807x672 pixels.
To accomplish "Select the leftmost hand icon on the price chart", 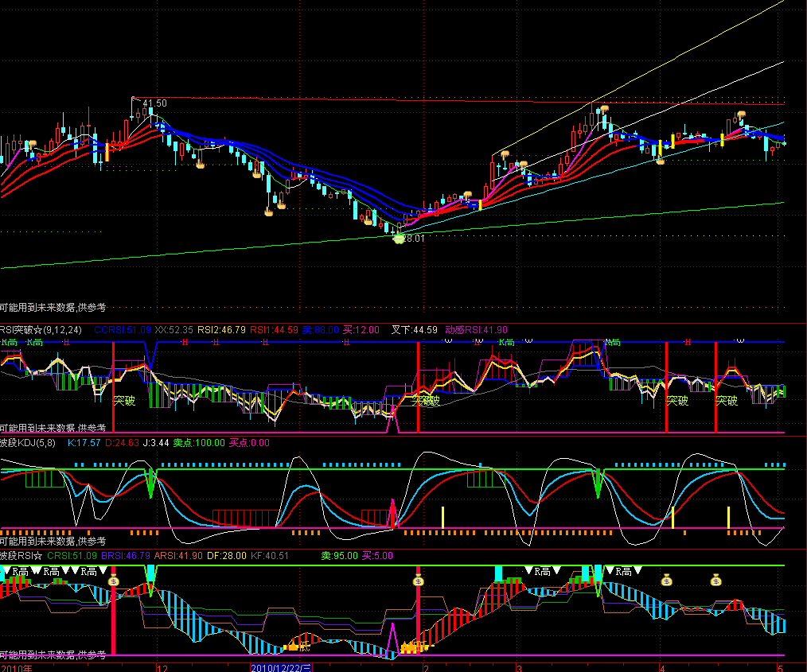I will coord(33,145).
